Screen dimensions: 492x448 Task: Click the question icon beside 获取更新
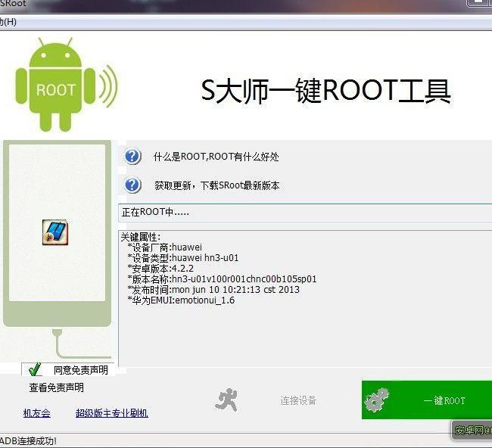132,185
